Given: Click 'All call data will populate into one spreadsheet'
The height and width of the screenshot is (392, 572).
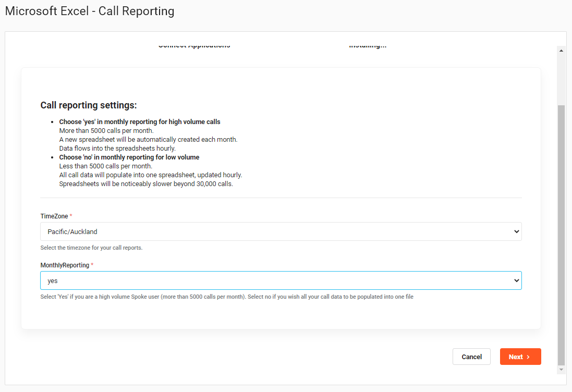Looking at the screenshot, I should (127, 175).
